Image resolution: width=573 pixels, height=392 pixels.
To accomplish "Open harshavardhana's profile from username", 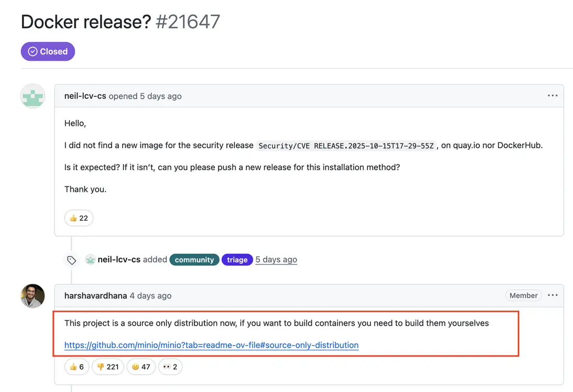I will [x=95, y=295].
